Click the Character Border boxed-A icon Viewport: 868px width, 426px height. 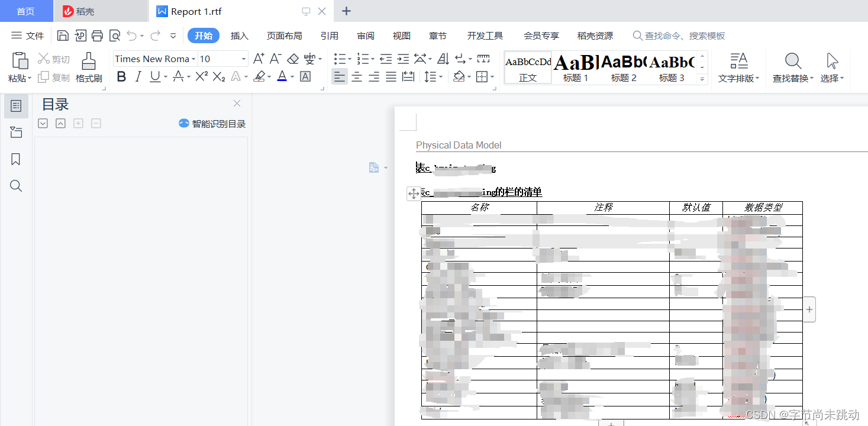pos(305,76)
